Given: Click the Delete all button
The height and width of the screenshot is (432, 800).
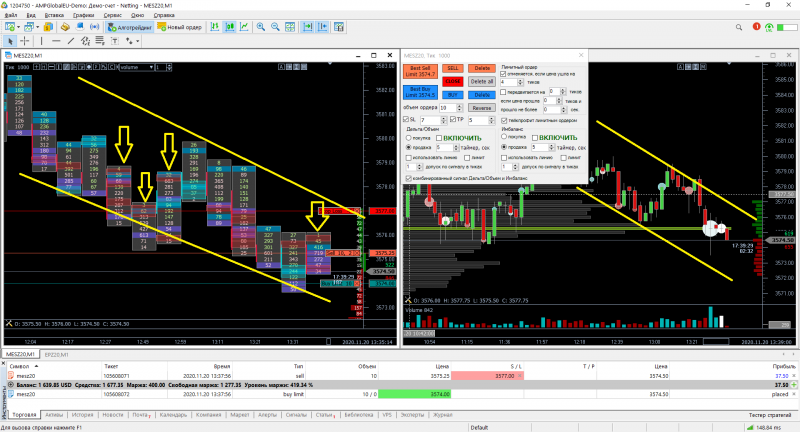Looking at the screenshot, I should click(482, 81).
